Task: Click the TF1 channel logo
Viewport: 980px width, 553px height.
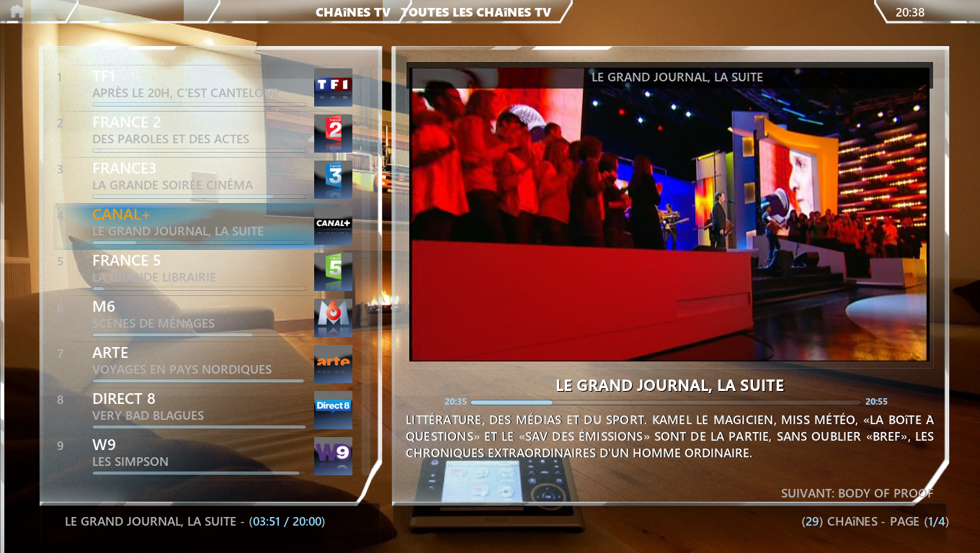Action: pyautogui.click(x=333, y=87)
